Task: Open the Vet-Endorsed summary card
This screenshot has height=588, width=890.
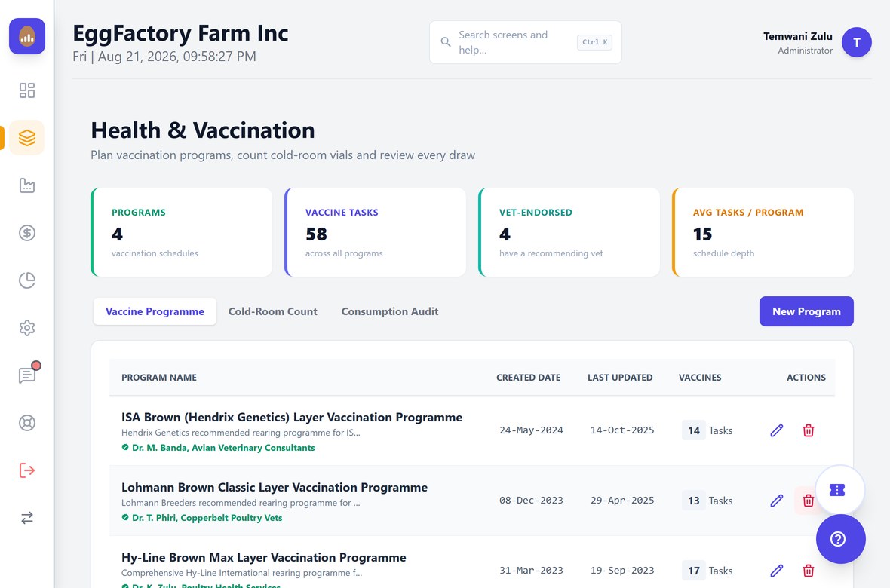Action: (x=569, y=232)
